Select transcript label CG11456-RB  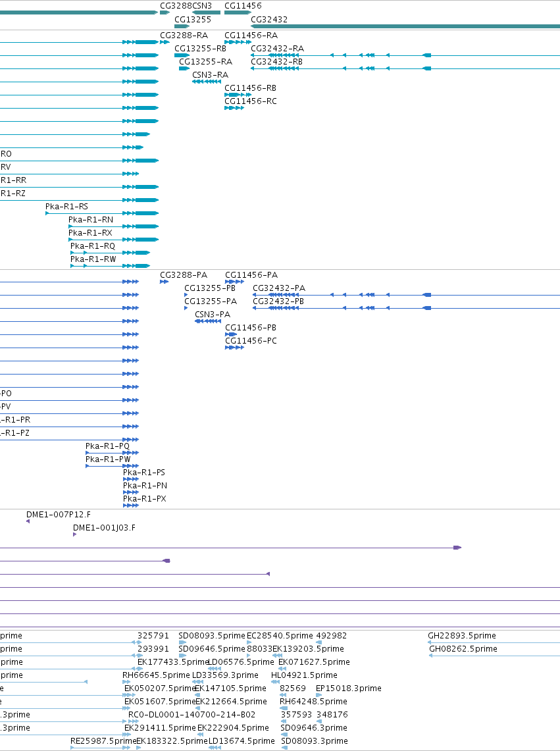pos(251,88)
